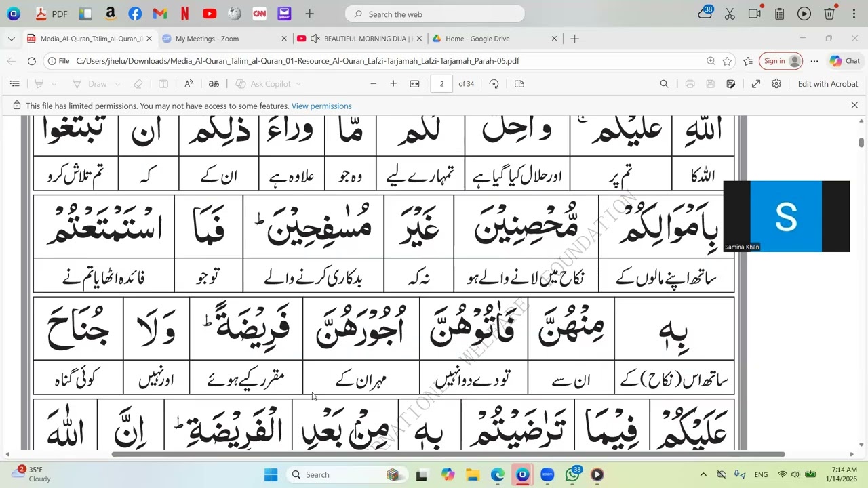
Task: Open a new browser tab
Action: (x=574, y=39)
